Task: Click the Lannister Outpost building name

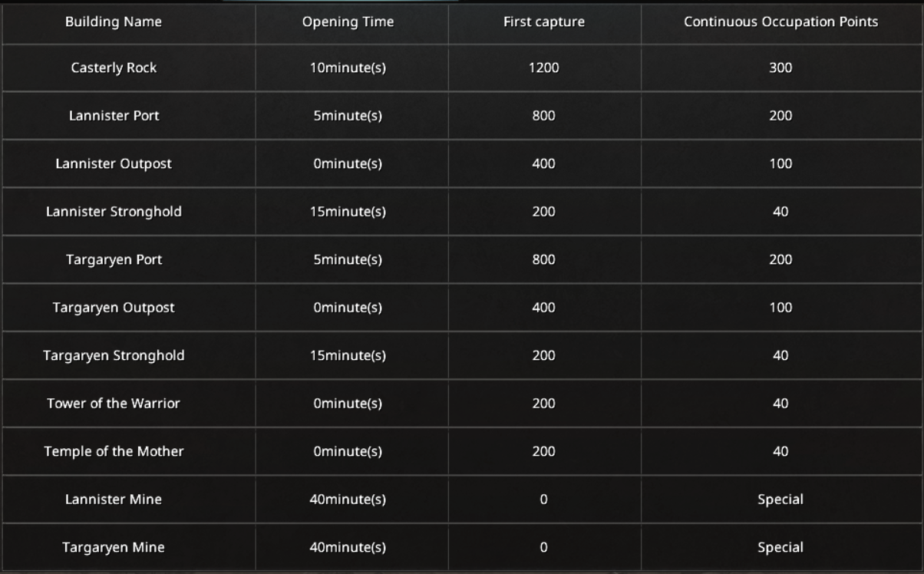Action: [x=114, y=163]
